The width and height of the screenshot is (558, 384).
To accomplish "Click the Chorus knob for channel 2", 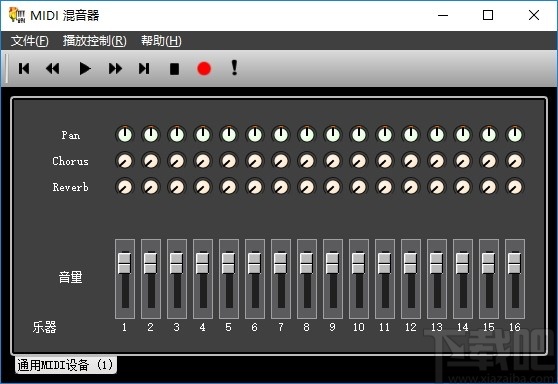I will (151, 161).
